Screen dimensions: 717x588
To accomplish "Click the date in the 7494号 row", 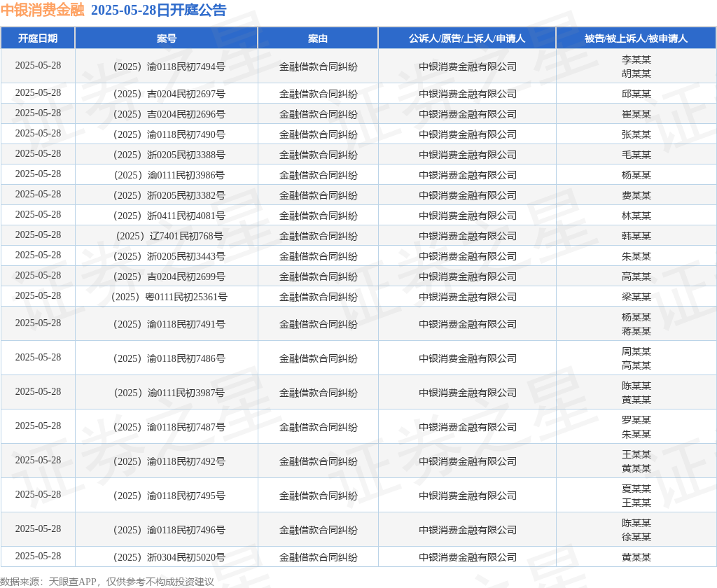I will coord(38,66).
